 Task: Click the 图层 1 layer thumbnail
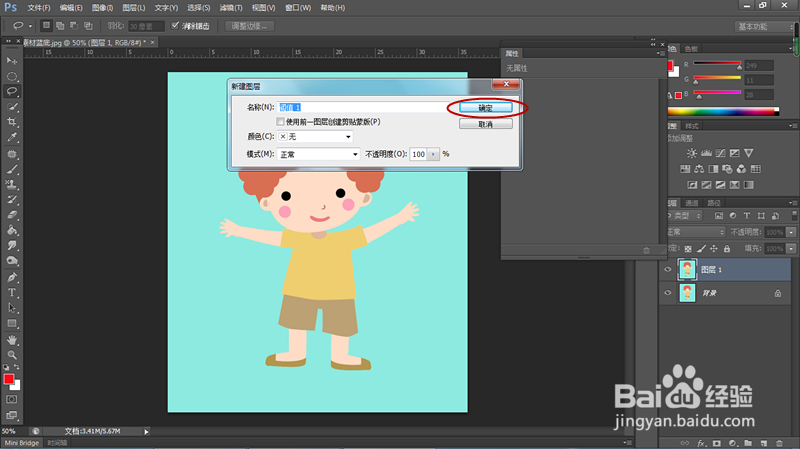(x=687, y=269)
